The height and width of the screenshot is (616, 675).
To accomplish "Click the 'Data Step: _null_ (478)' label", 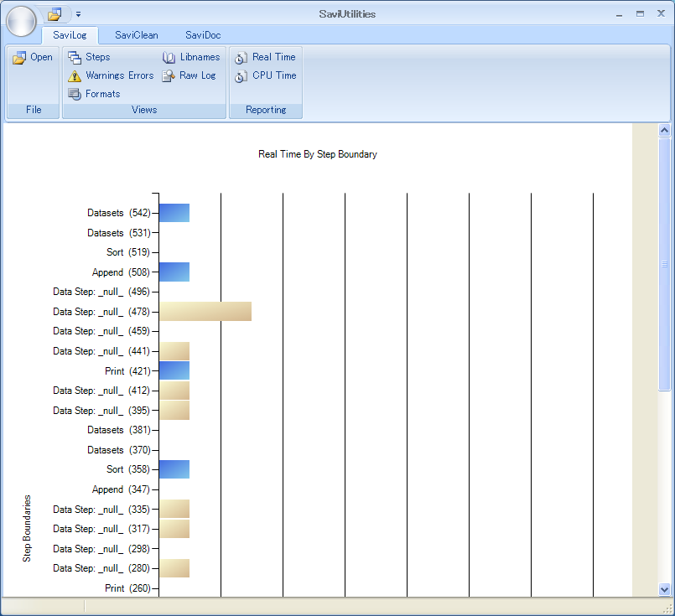I will point(101,312).
